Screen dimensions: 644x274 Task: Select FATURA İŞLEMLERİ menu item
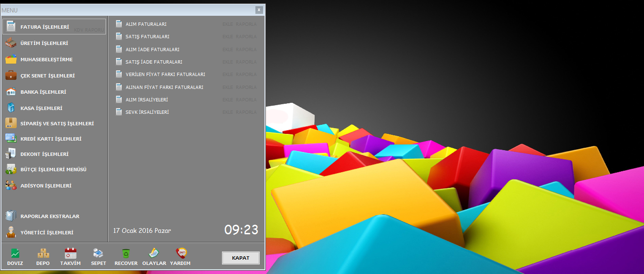pyautogui.click(x=44, y=27)
